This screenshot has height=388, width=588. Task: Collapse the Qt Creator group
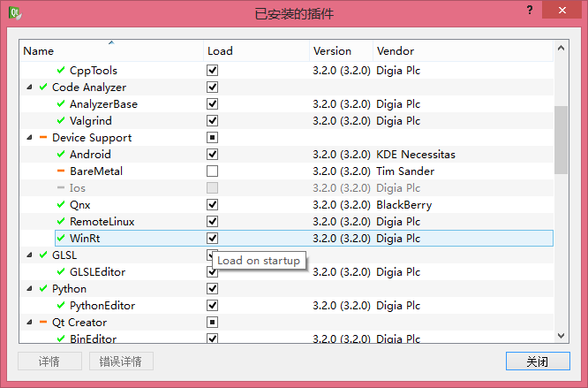29,322
